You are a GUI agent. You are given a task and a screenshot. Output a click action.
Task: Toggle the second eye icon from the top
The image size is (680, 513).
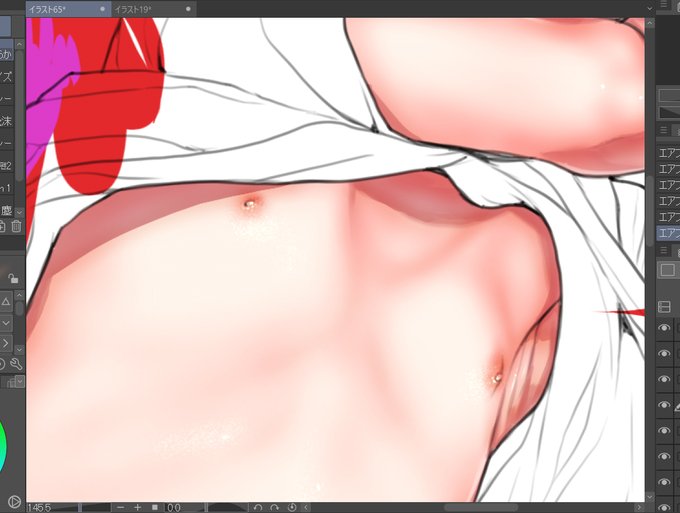tap(664, 353)
